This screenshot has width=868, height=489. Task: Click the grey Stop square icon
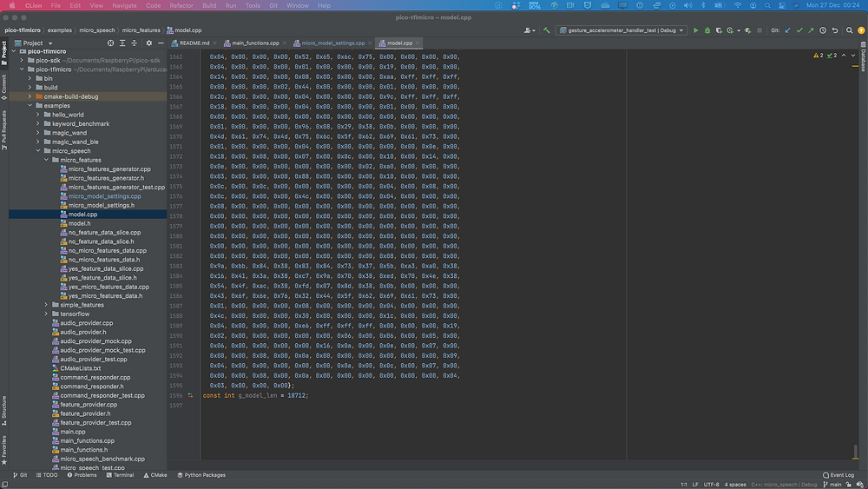[x=759, y=30]
